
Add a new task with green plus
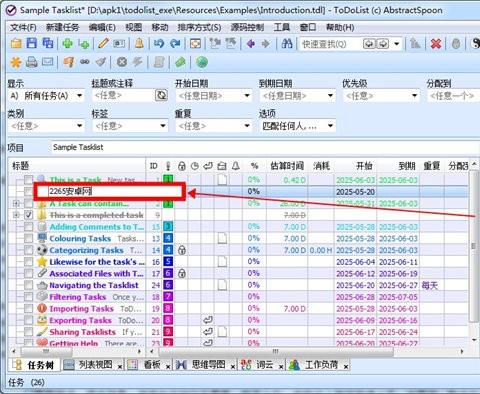click(x=68, y=43)
